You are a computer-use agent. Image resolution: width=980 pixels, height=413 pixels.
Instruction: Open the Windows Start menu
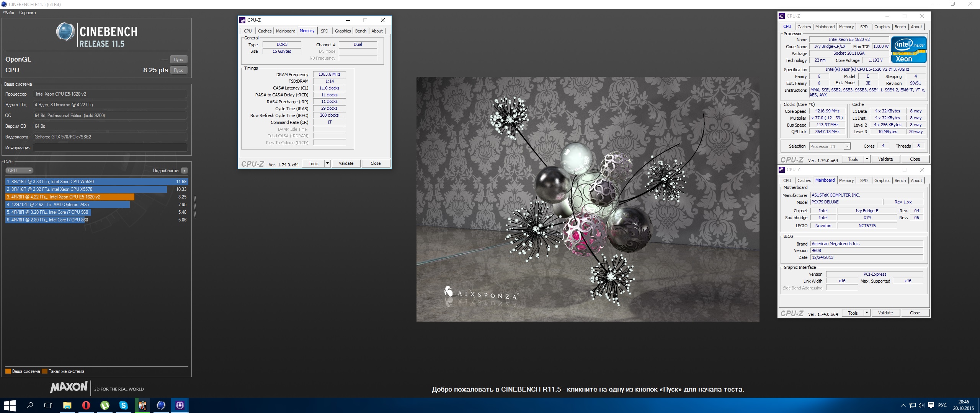coord(10,405)
